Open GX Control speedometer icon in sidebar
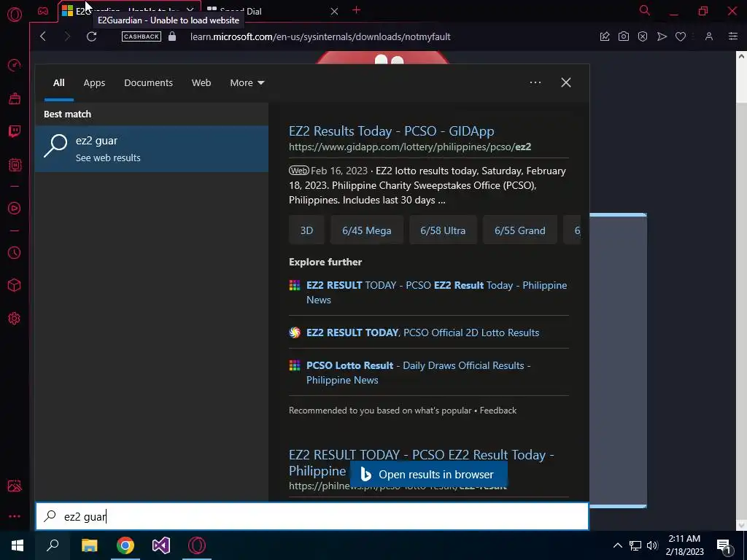The image size is (747, 560). tap(15, 65)
